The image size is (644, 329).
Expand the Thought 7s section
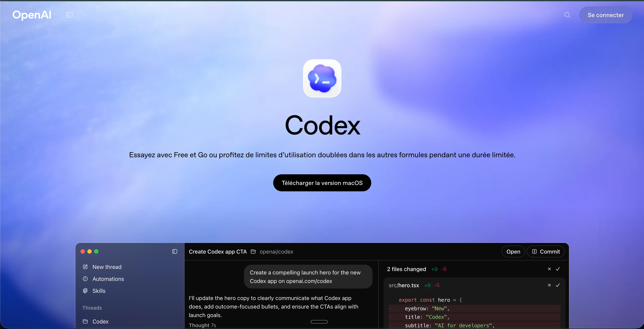[x=202, y=325]
